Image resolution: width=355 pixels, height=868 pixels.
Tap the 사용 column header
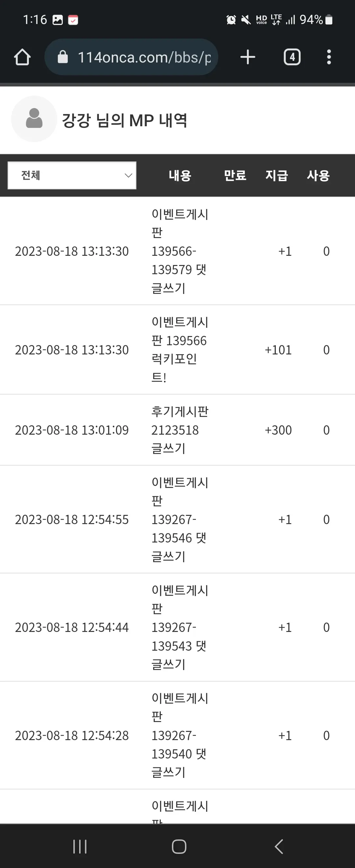(318, 176)
